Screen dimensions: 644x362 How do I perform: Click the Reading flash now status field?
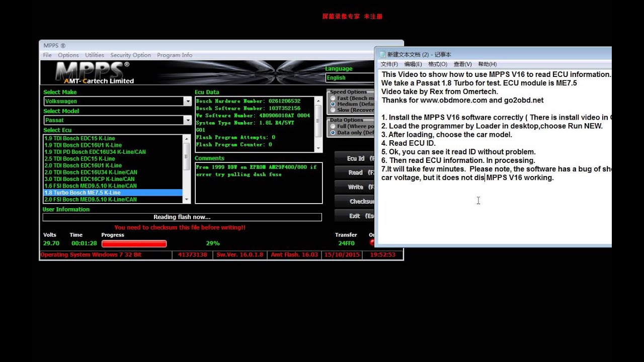pyautogui.click(x=182, y=217)
